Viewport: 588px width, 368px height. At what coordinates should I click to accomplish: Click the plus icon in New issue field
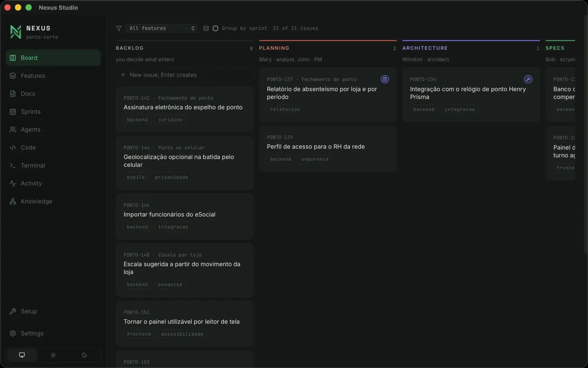123,75
